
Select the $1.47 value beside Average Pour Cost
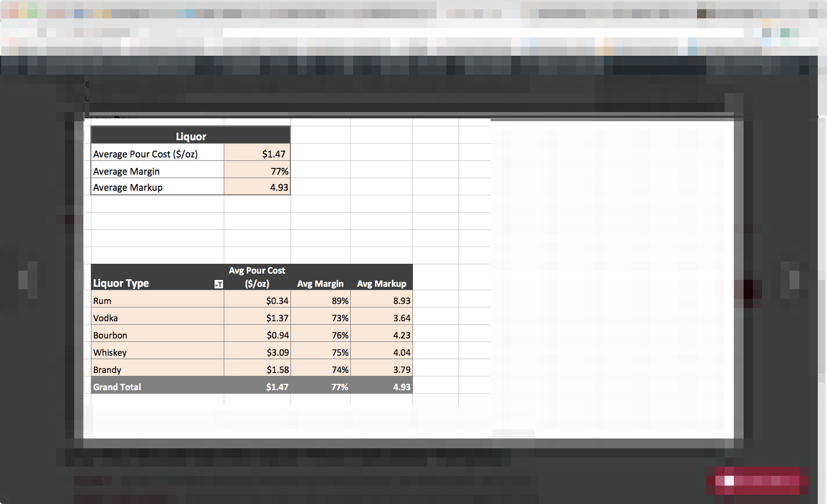(257, 152)
